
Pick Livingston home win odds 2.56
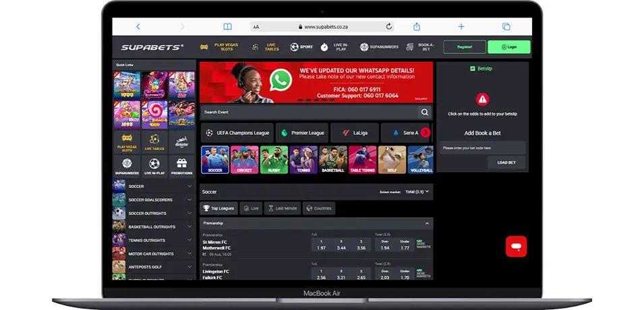321,275
